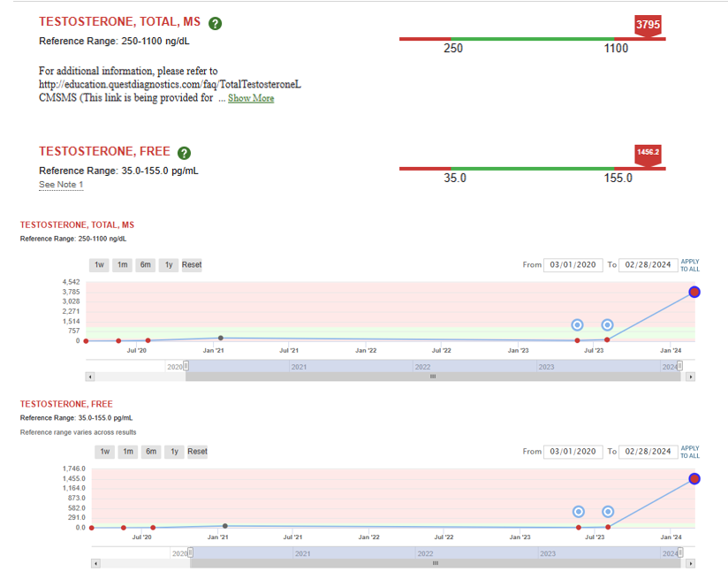Open the Show More link
This screenshot has width=728, height=579.
[251, 98]
